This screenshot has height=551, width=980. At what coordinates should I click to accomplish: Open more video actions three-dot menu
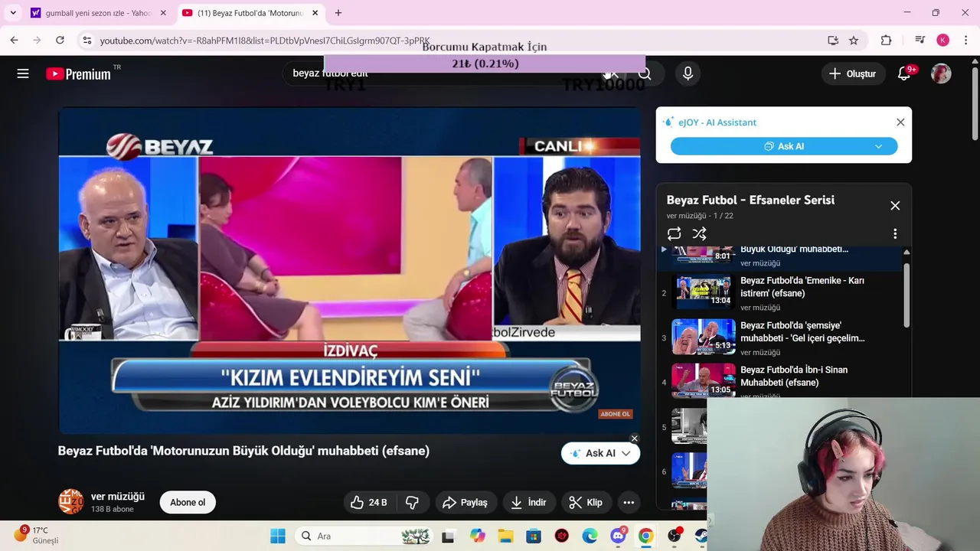click(x=629, y=502)
